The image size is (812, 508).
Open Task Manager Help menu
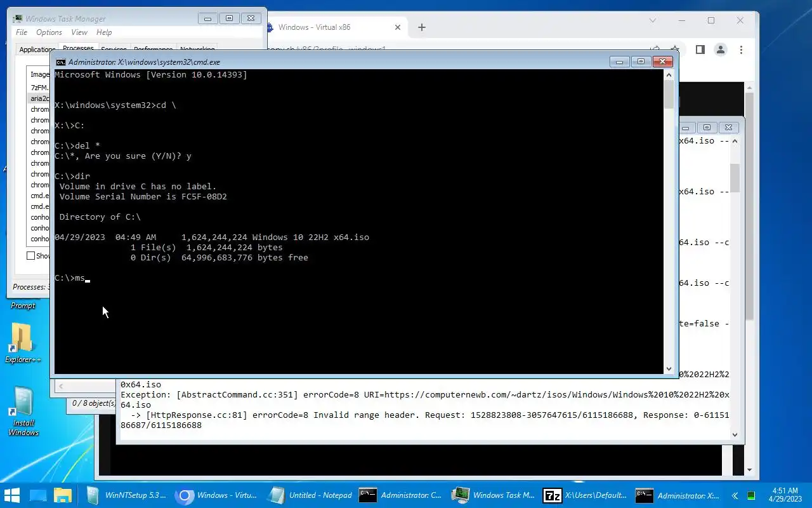tap(104, 32)
